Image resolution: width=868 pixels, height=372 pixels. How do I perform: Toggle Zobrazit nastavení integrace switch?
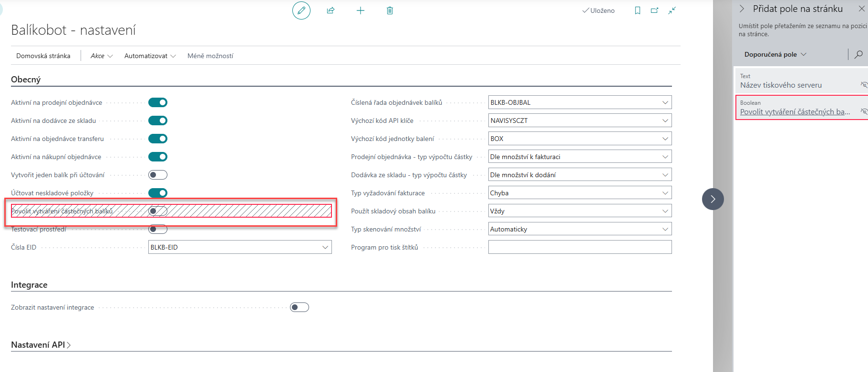(300, 307)
